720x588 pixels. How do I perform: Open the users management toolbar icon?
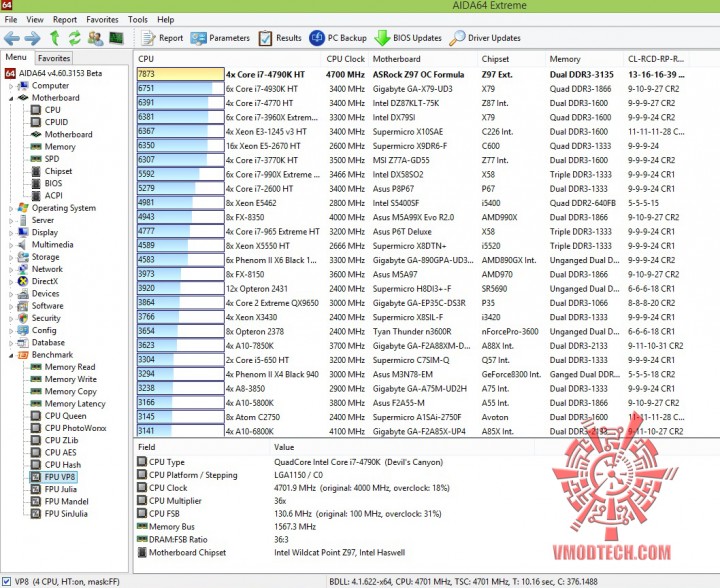(96, 38)
